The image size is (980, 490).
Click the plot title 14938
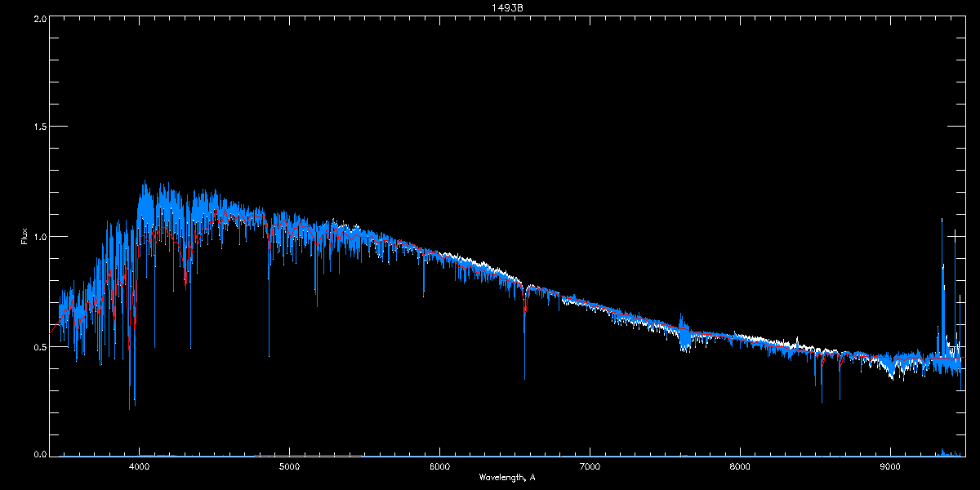[x=506, y=7]
